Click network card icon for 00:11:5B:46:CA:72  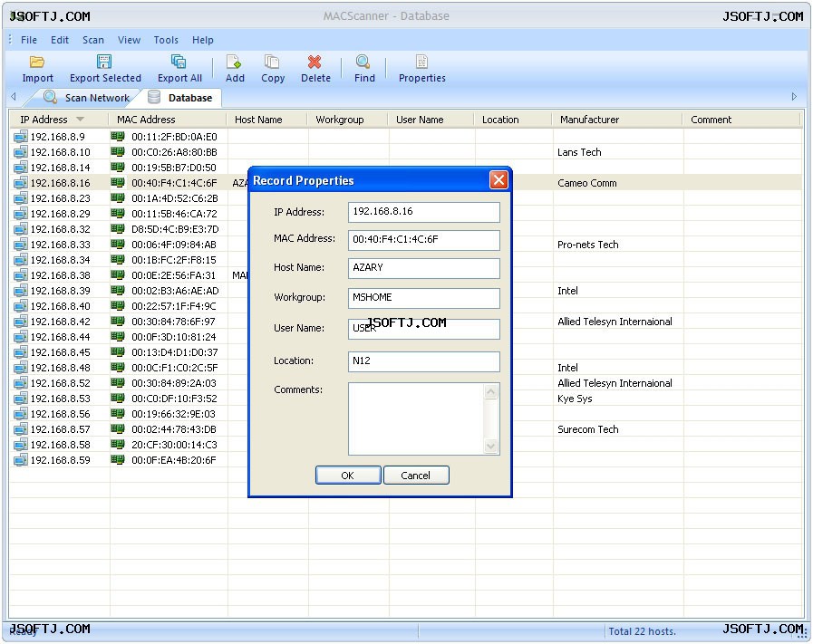(x=118, y=214)
